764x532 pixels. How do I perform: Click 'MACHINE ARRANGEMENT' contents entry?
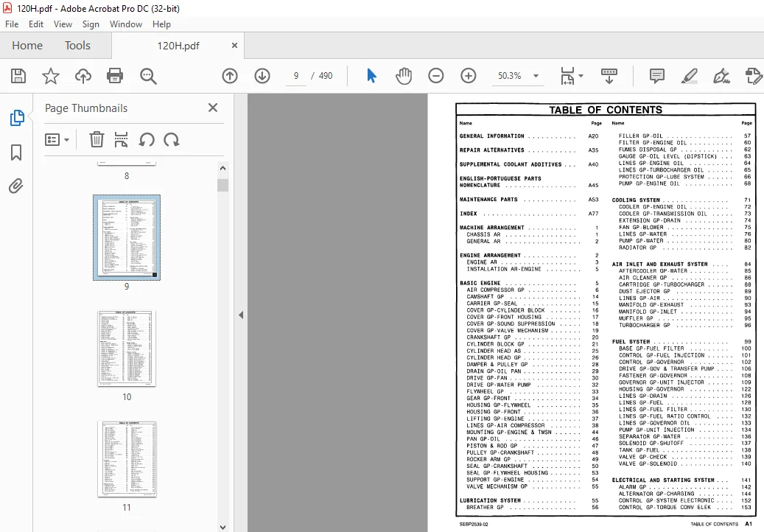[x=491, y=228]
